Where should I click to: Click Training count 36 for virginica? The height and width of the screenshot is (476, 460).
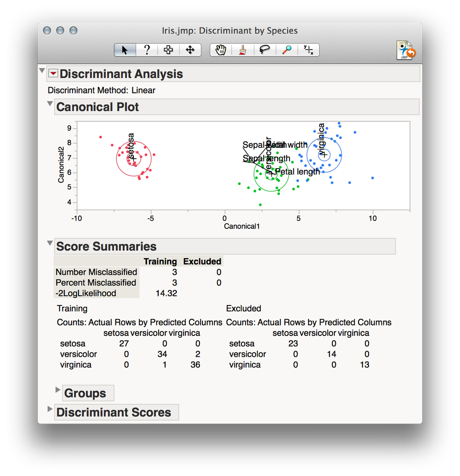point(195,365)
